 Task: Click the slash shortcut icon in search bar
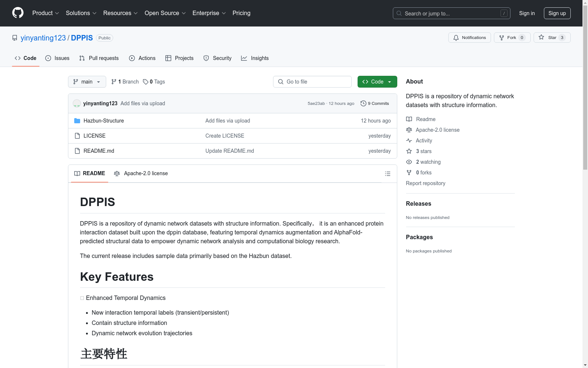point(504,13)
